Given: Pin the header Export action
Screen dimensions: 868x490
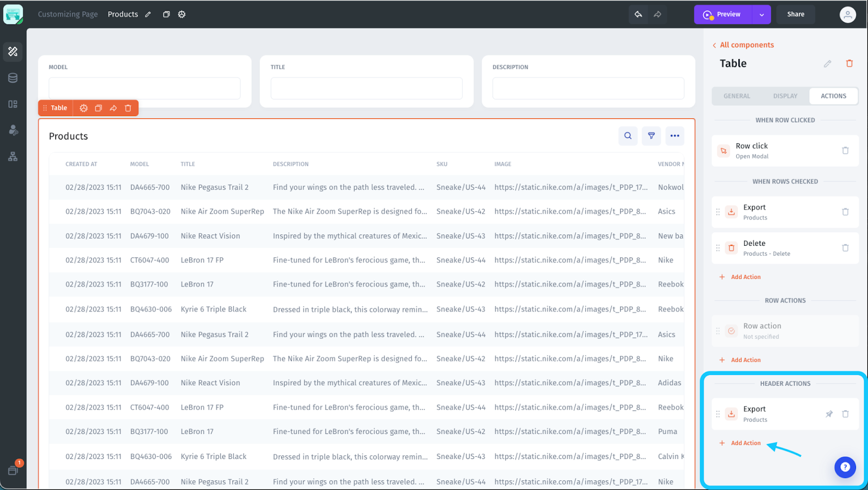Looking at the screenshot, I should point(829,414).
